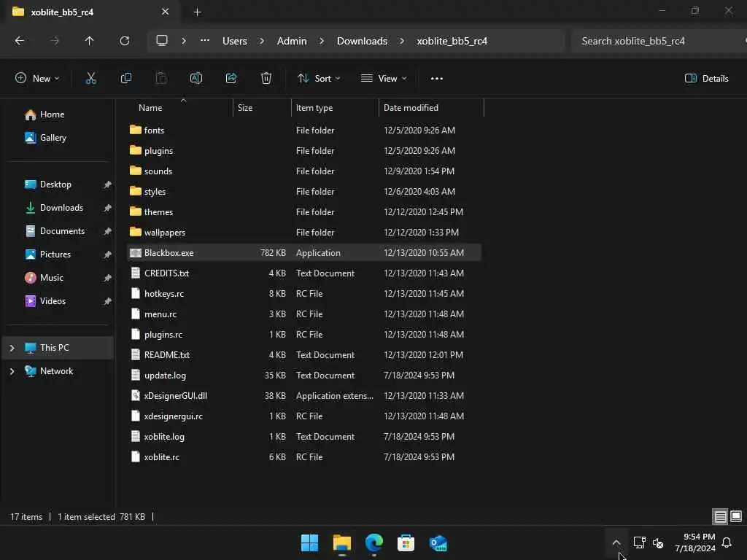The width and height of the screenshot is (747, 560).
Task: Select the Blackbox.exe file
Action: [304, 253]
